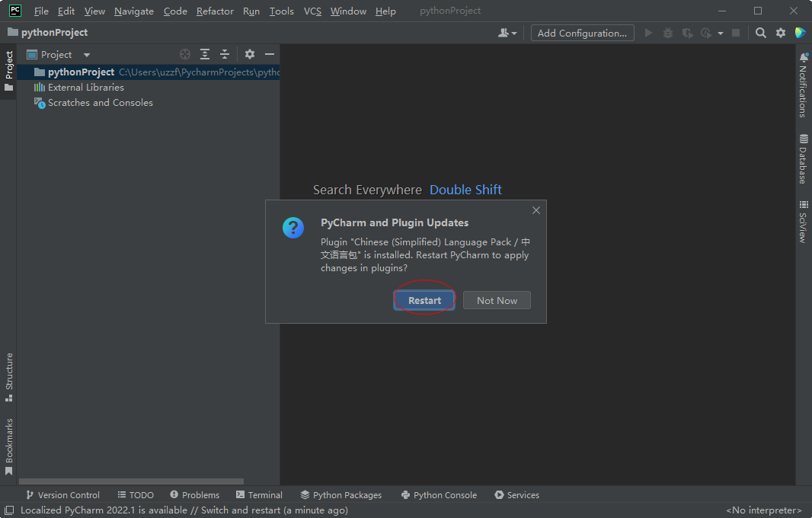Click the Stop square icon
Screen dimensions: 812x518
click(x=735, y=34)
